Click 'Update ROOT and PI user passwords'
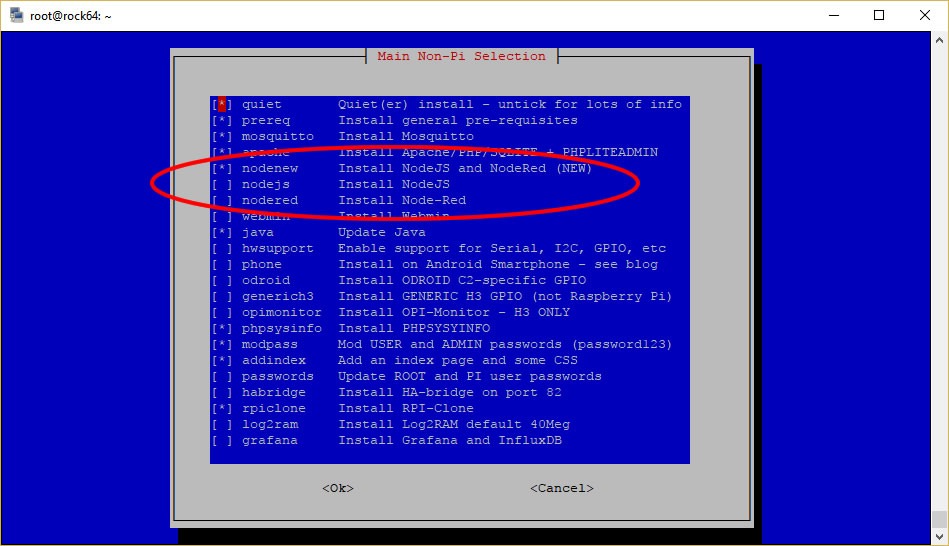Viewport: 949px width, 546px height. pyautogui.click(x=470, y=377)
